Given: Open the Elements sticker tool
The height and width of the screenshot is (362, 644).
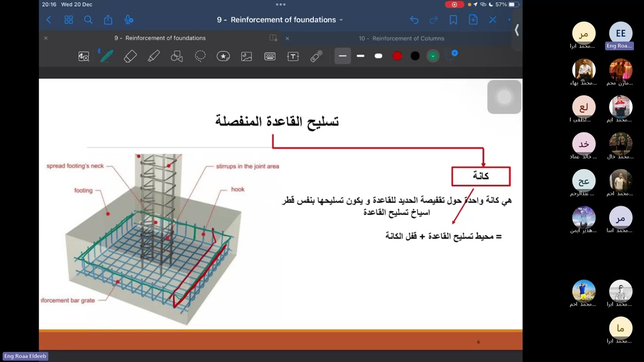Looking at the screenshot, I should coord(223,56).
